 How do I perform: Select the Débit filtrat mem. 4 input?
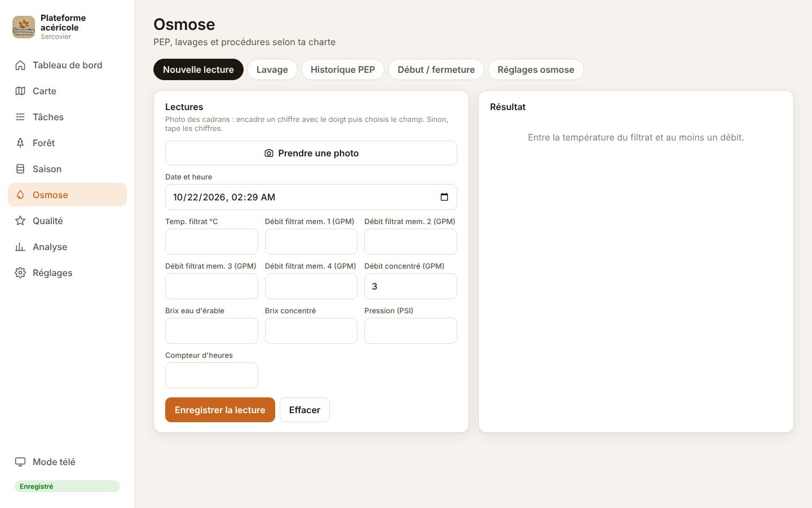pos(311,286)
